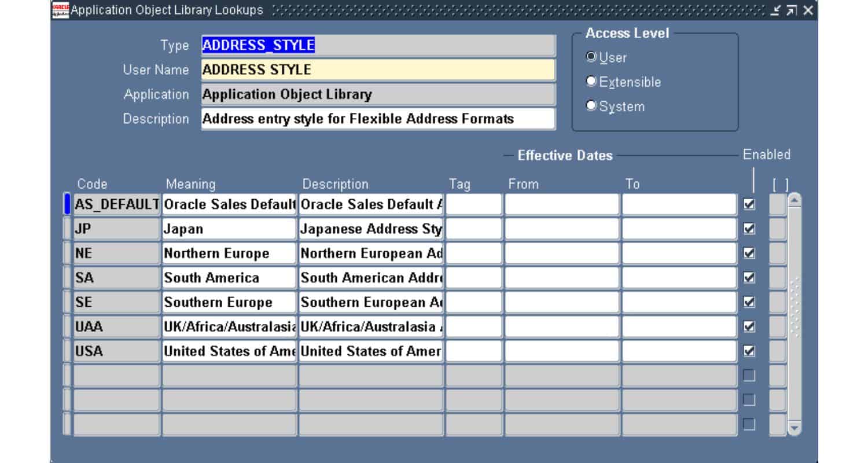This screenshot has width=868, height=463.
Task: Click the To date field for USA
Action: pyautogui.click(x=679, y=351)
